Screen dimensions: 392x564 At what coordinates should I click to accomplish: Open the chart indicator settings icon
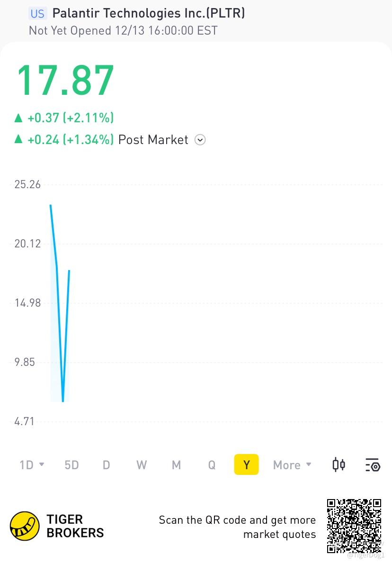[x=373, y=465]
